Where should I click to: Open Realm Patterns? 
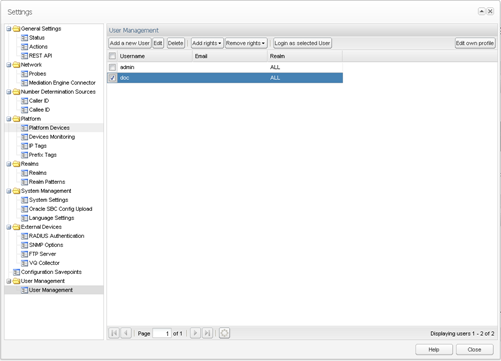click(x=47, y=182)
